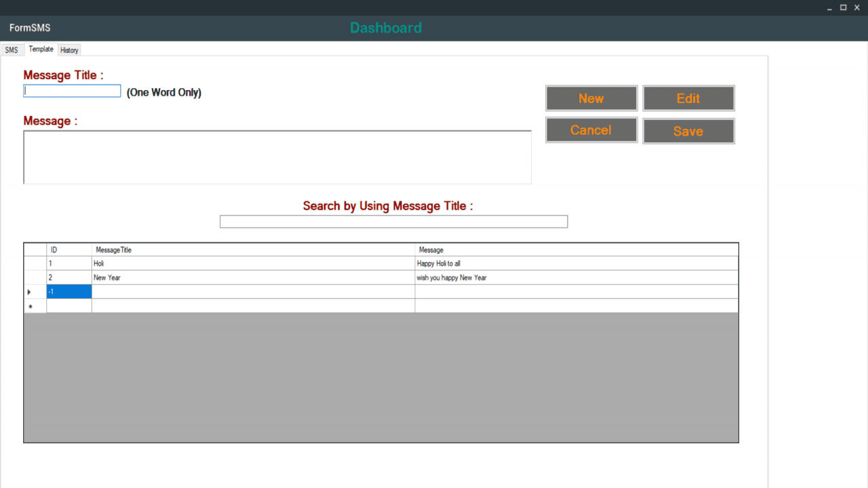Click inside the Message text area
868x488 pixels.
(x=277, y=157)
